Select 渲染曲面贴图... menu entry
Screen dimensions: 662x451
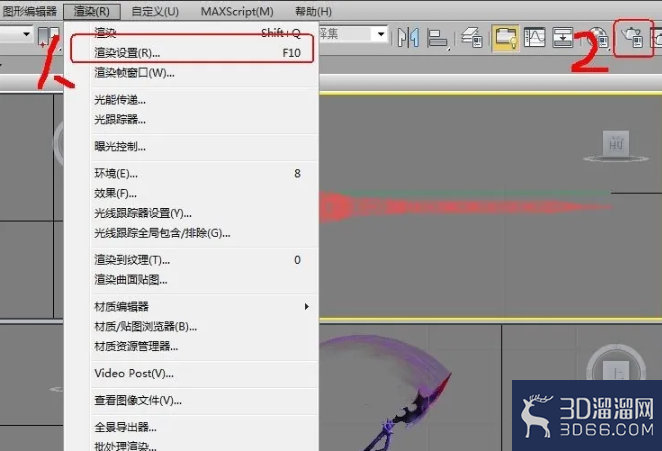tap(197, 280)
